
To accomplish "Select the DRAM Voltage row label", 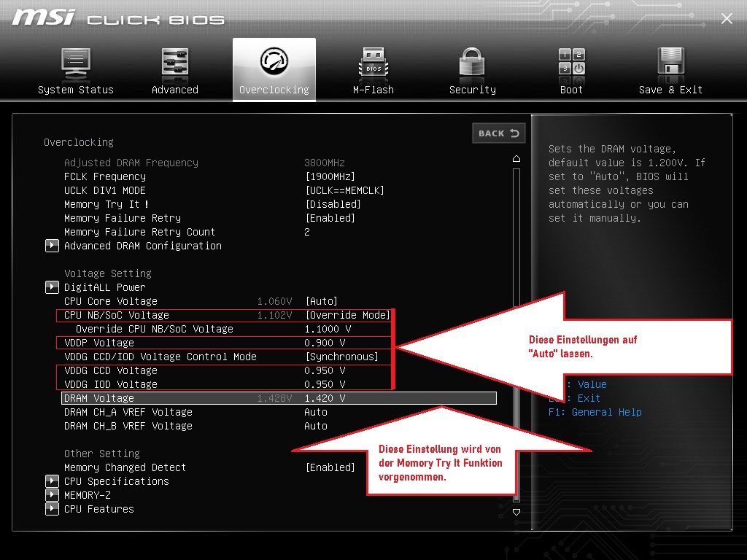I will (x=99, y=398).
